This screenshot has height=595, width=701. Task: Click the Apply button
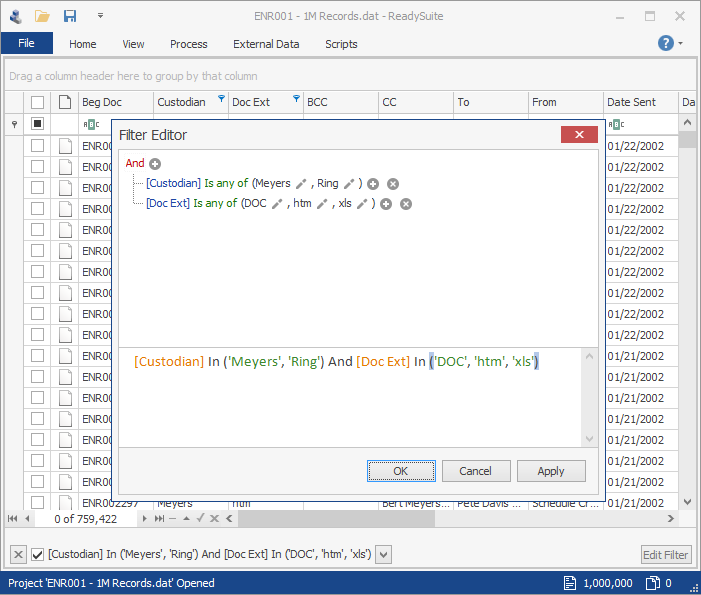pos(550,471)
